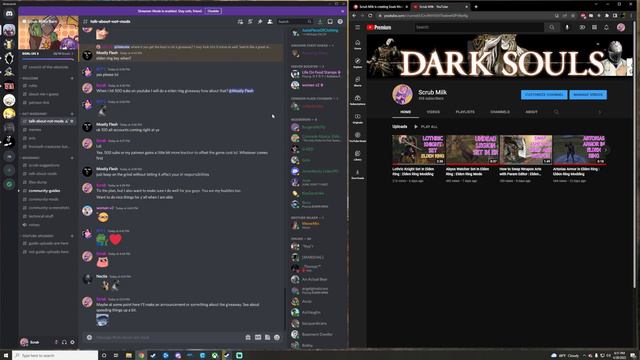
Task: Click the YouTube search magnifier button
Action: [552, 27]
